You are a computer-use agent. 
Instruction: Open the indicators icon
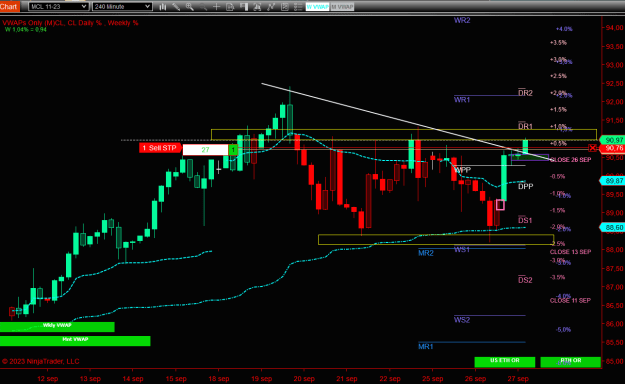click(x=257, y=7)
